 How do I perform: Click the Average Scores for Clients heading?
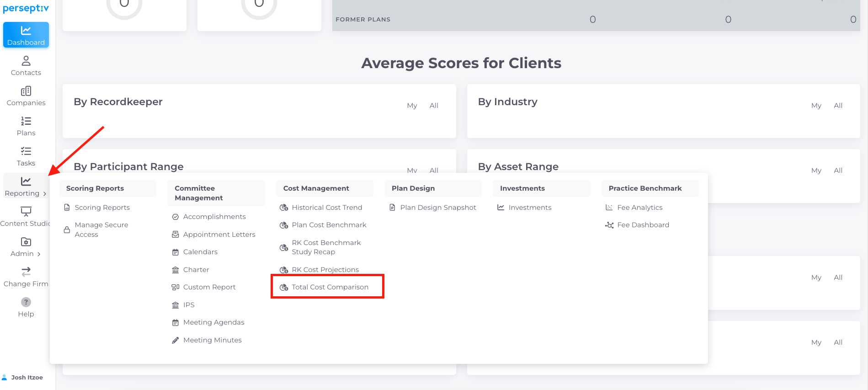(x=461, y=63)
